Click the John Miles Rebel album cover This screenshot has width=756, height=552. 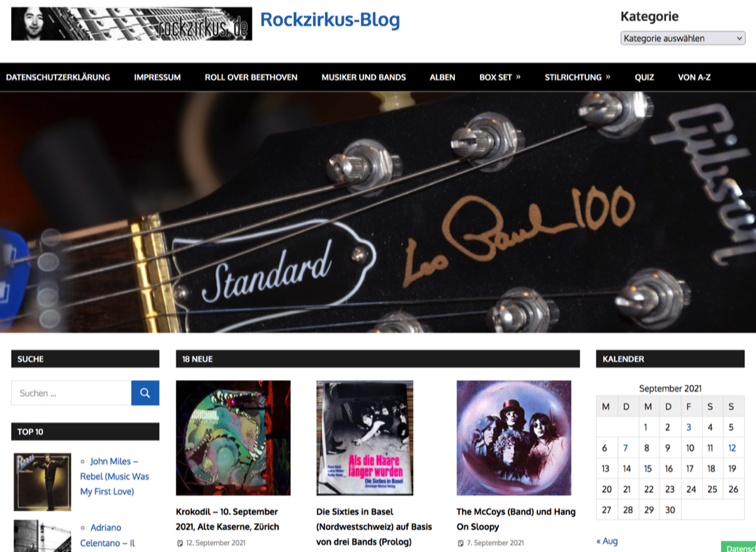click(x=42, y=481)
